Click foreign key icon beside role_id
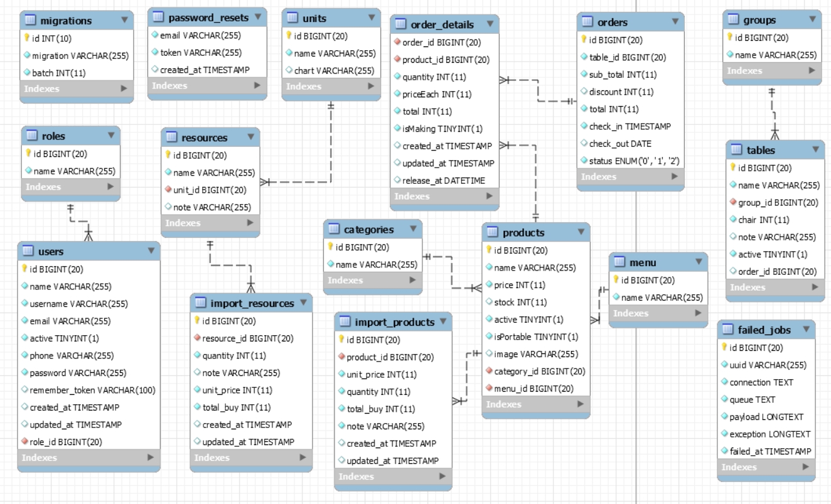831x504 pixels. tap(25, 442)
